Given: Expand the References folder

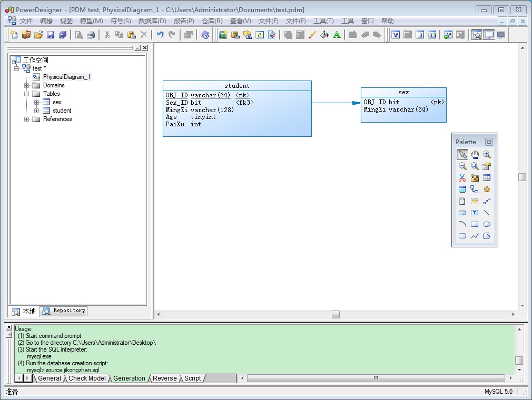Looking at the screenshot, I should pos(26,119).
